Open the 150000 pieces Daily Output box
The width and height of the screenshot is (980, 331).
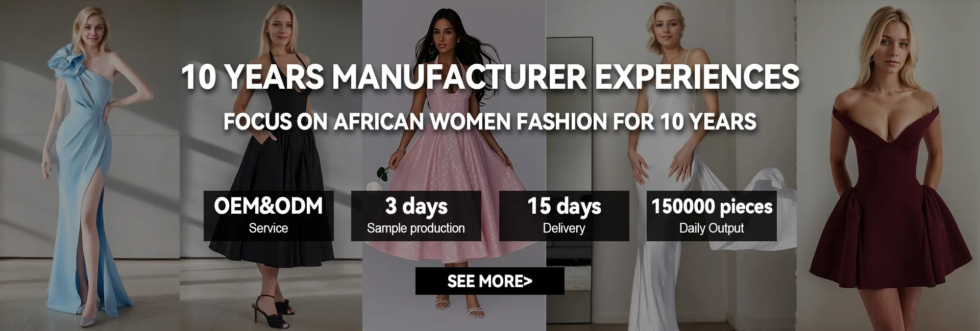point(712,216)
